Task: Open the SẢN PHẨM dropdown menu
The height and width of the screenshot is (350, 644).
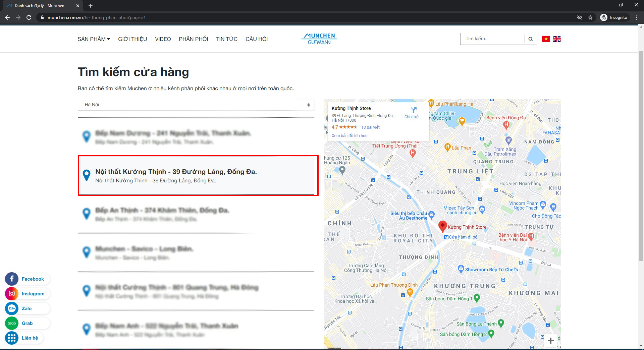Action: [x=94, y=39]
